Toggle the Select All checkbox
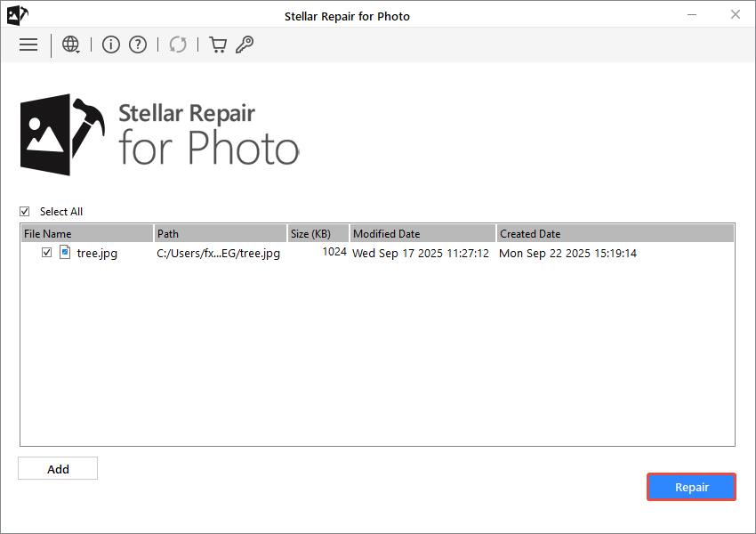The height and width of the screenshot is (534, 756). pyautogui.click(x=24, y=211)
